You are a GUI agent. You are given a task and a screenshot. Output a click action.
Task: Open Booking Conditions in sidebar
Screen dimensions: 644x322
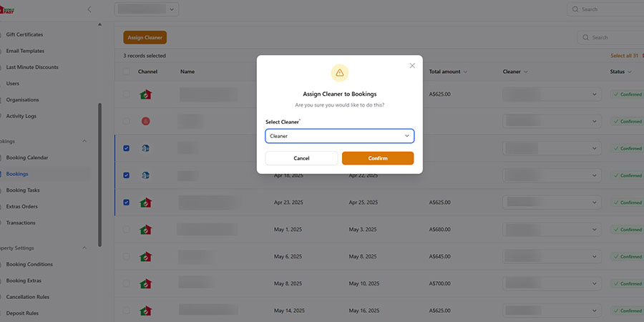pos(29,265)
